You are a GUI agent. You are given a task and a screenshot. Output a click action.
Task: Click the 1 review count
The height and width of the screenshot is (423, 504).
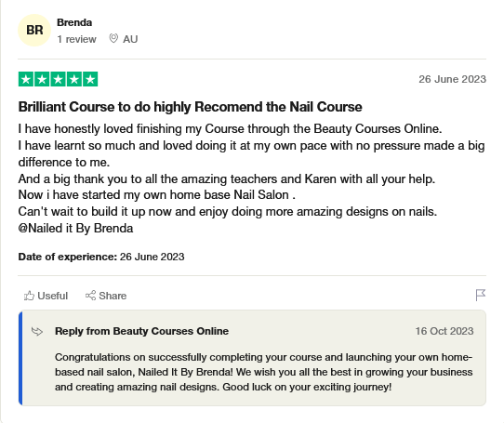77,39
